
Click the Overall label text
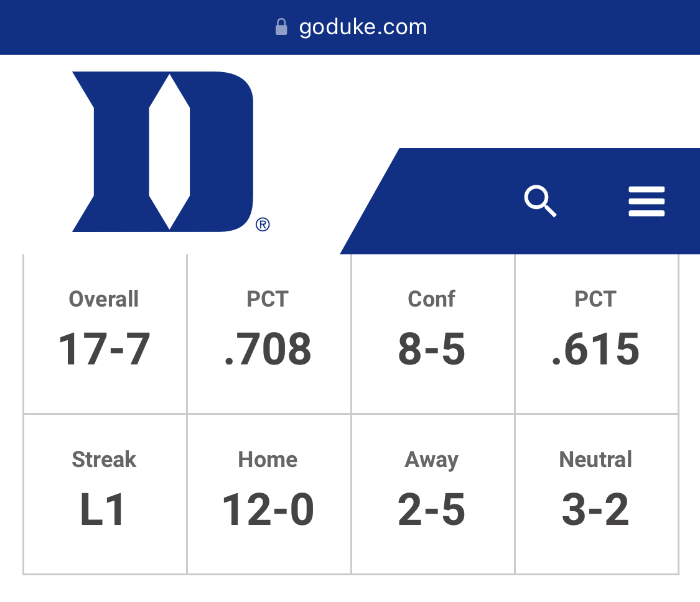click(x=103, y=299)
